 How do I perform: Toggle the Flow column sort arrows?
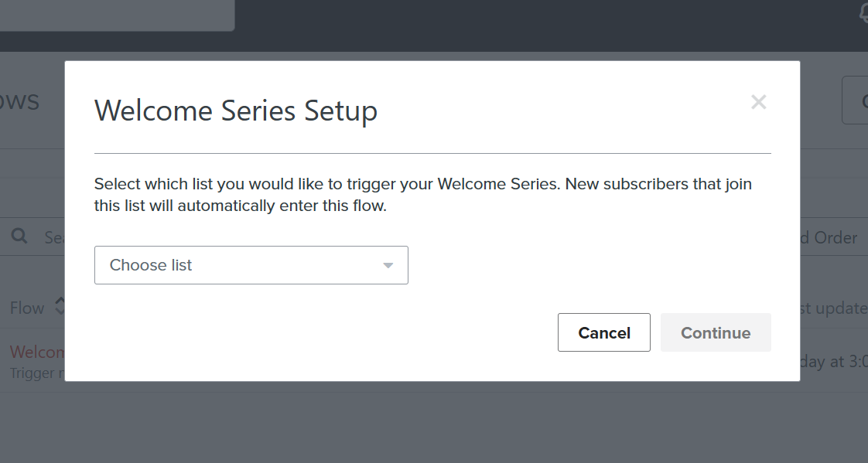(x=60, y=306)
